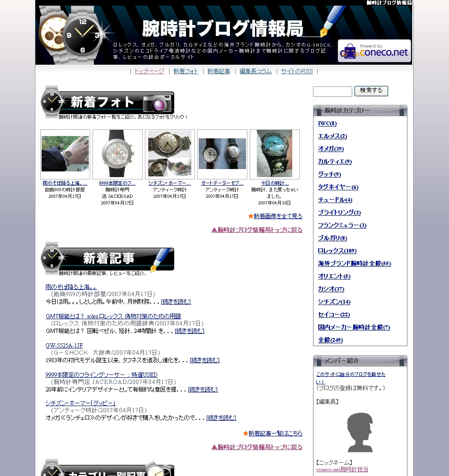449x476 pixels.
Task: Select the グッチ(9) category
Action: pyautogui.click(x=330, y=174)
